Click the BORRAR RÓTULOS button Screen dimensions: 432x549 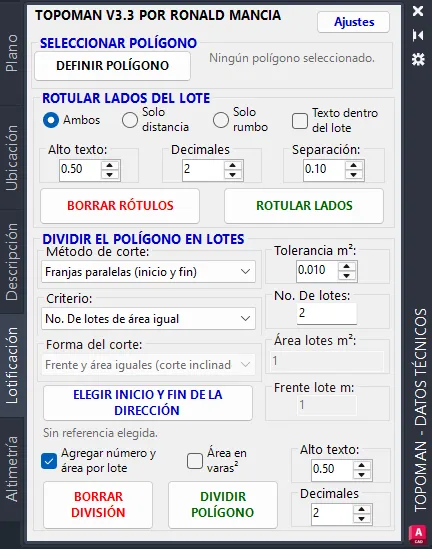tap(120, 206)
